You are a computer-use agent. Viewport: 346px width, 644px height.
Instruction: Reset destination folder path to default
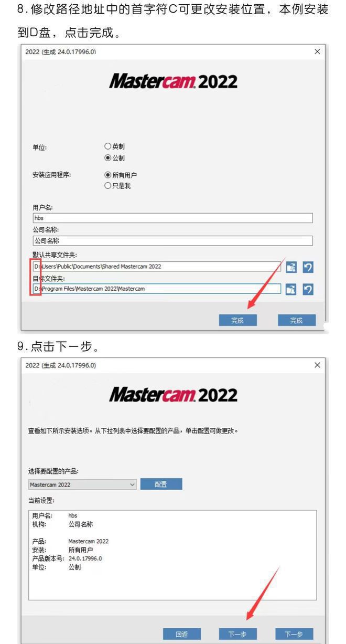(308, 289)
